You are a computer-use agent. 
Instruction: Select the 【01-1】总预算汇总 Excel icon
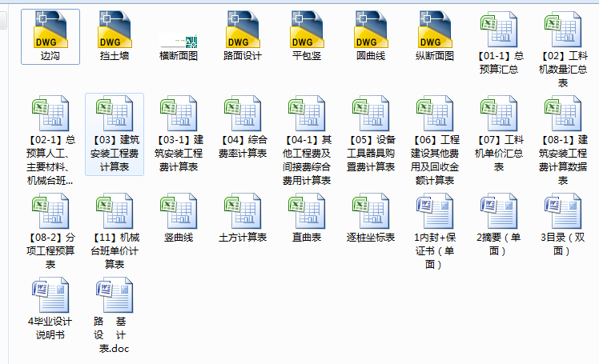(x=499, y=30)
